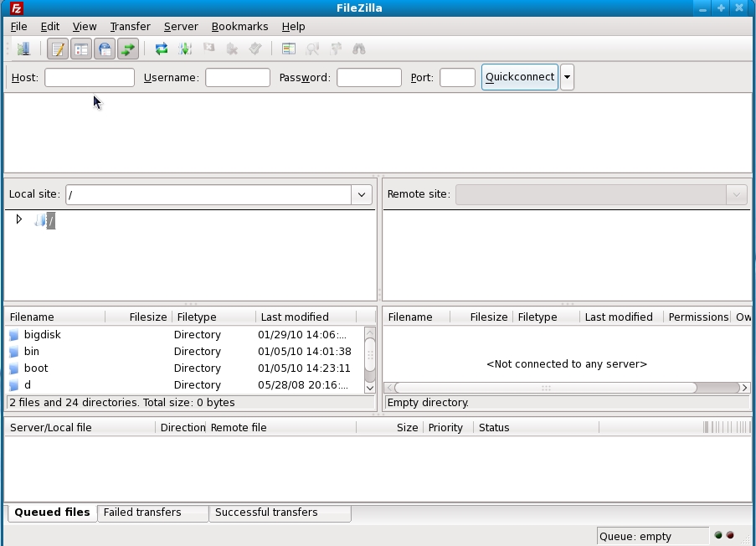
Task: Switch to the Successful transfers tab
Action: pos(280,513)
